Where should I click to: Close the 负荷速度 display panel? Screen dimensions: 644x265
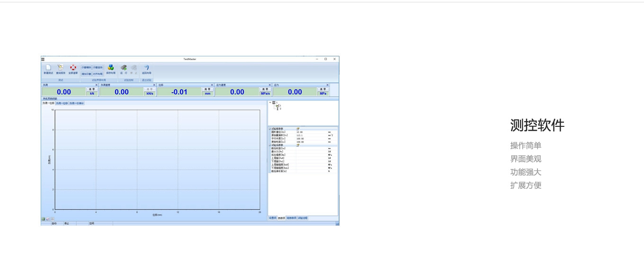pos(154,85)
